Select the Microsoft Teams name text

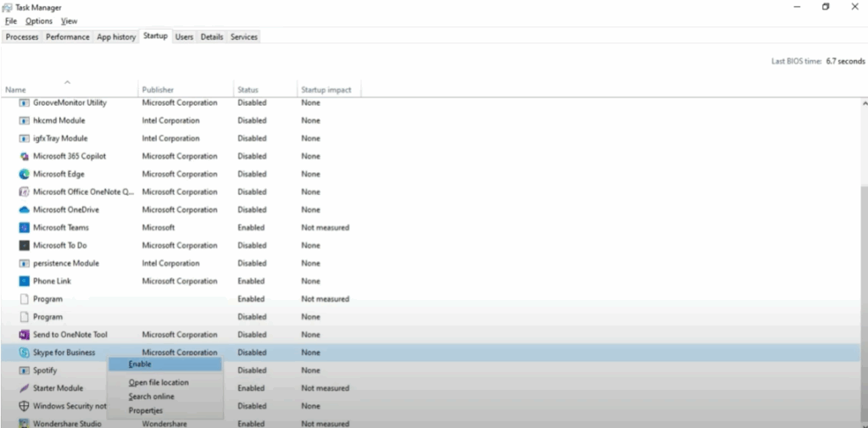click(61, 228)
